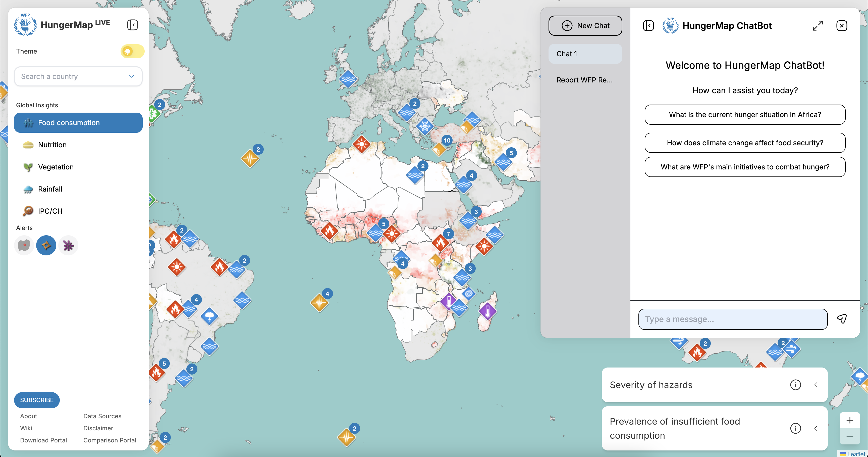Click the purple temperature marker on Madagascar
Screen dimensions: 868x457
pos(487,311)
